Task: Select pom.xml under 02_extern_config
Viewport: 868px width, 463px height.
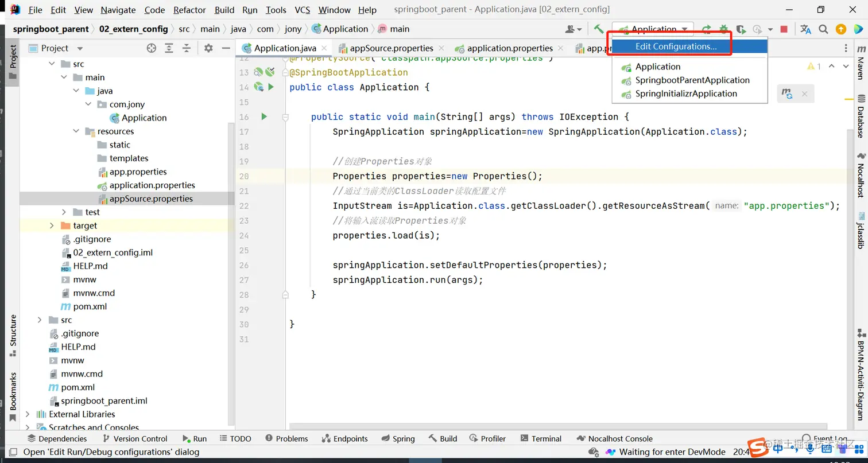Action: click(90, 306)
